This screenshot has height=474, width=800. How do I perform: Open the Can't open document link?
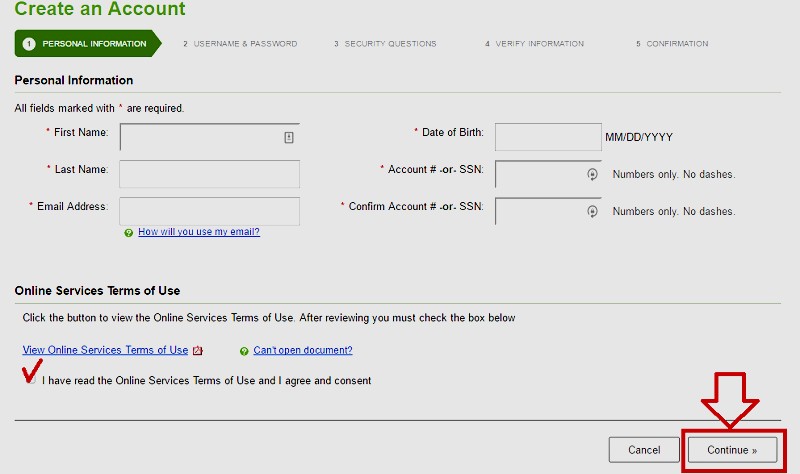[x=303, y=350]
